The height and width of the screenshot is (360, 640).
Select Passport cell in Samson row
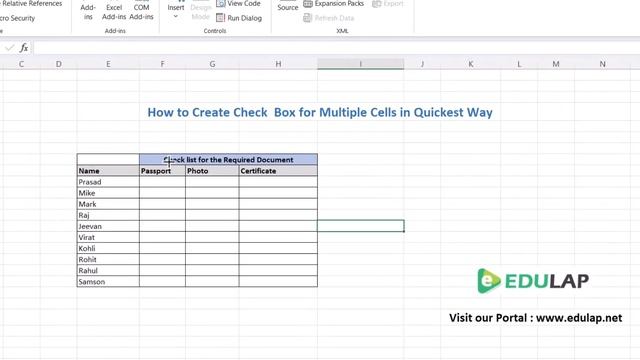click(162, 281)
